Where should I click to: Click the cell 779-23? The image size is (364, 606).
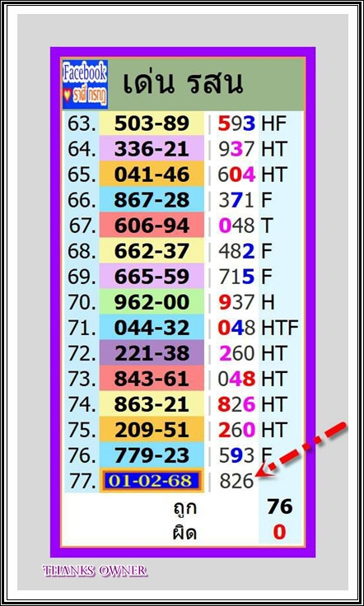coord(152,454)
